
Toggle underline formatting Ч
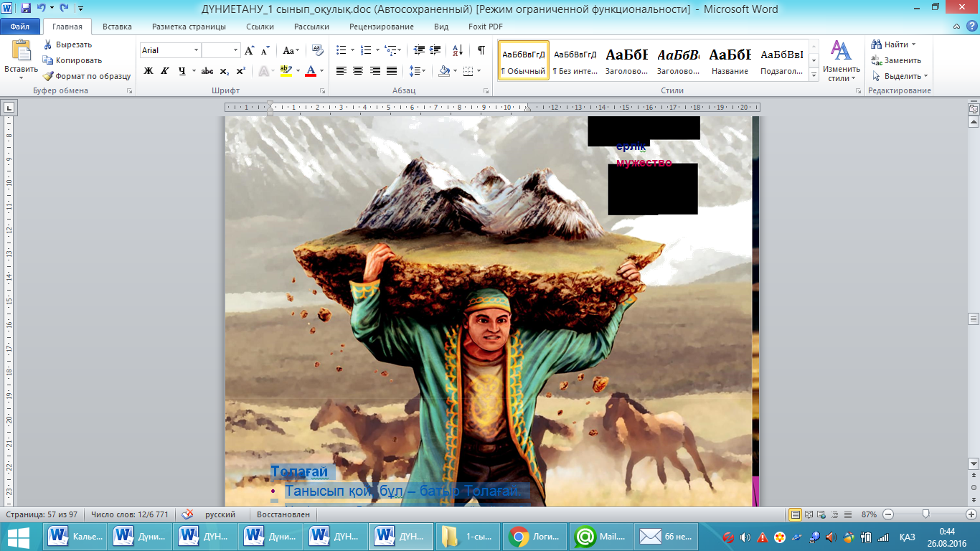coord(182,71)
